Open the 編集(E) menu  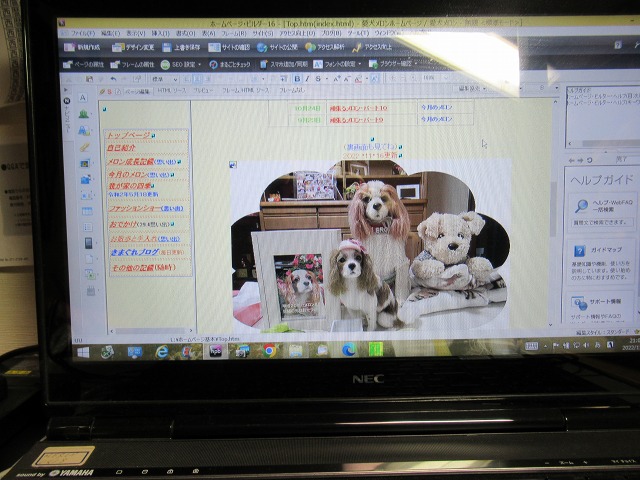point(110,33)
